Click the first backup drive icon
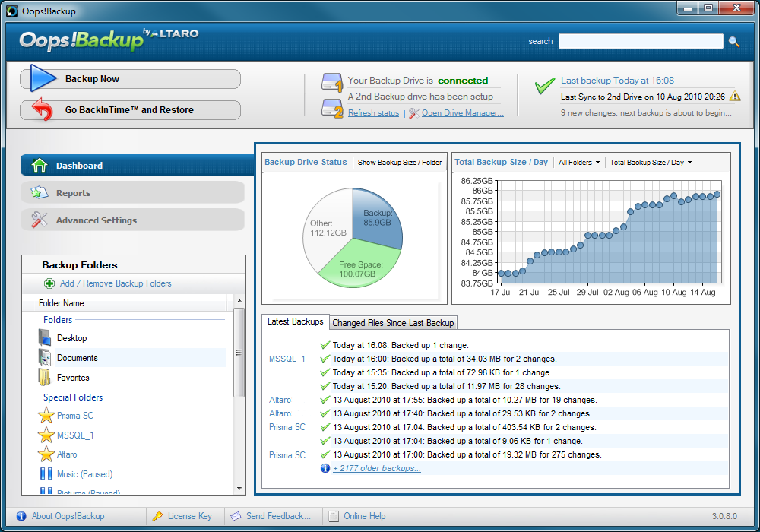Viewport: 760px width, 532px height. 333,82
